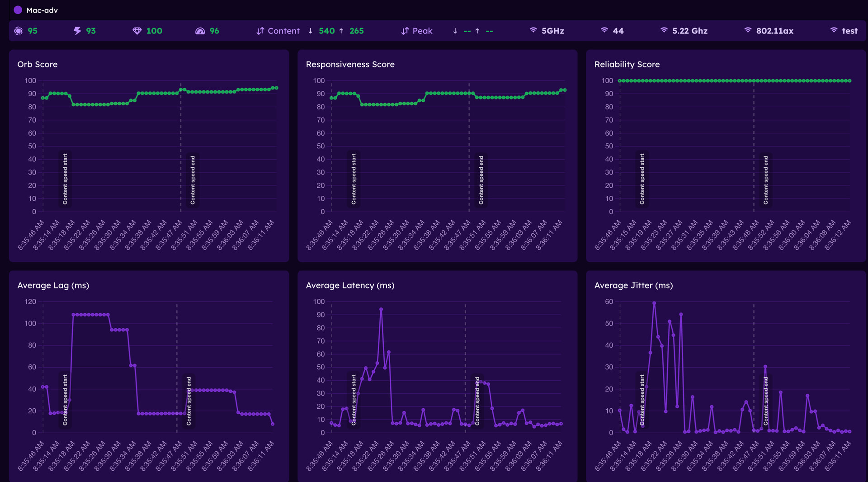The height and width of the screenshot is (482, 868).
Task: Click the Wi-Fi icon beside test network name
Action: click(834, 30)
